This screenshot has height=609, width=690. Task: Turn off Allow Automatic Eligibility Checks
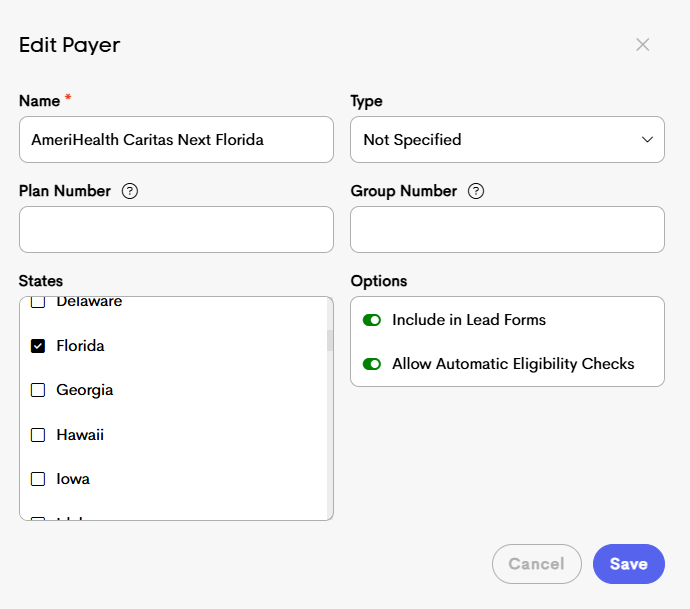(x=372, y=364)
